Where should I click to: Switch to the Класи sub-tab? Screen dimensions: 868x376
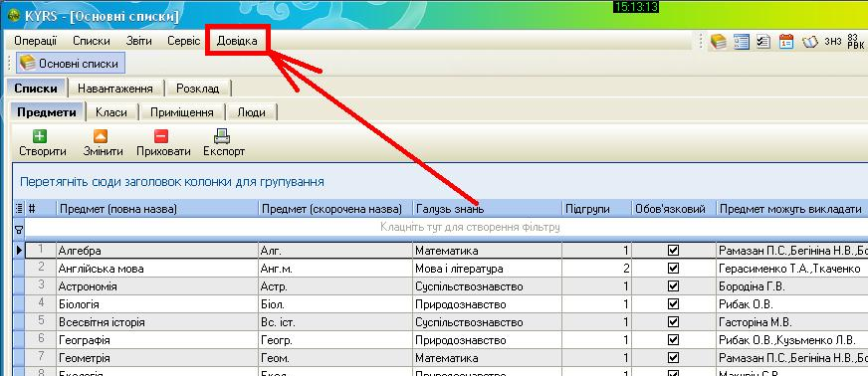tap(111, 112)
